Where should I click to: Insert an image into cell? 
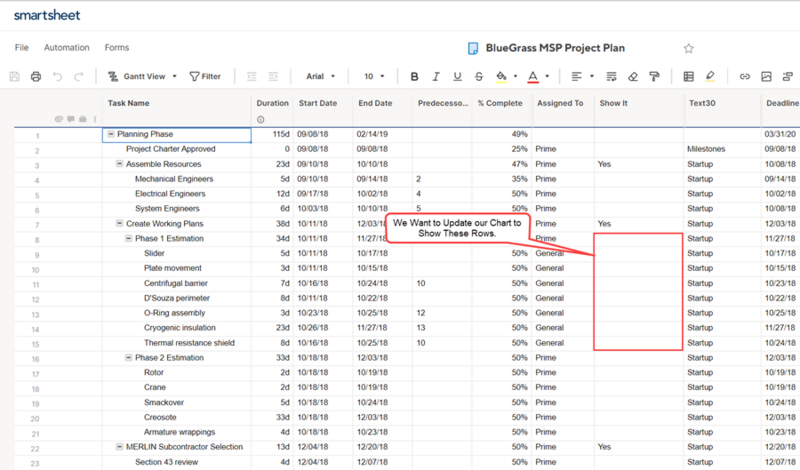[766, 77]
